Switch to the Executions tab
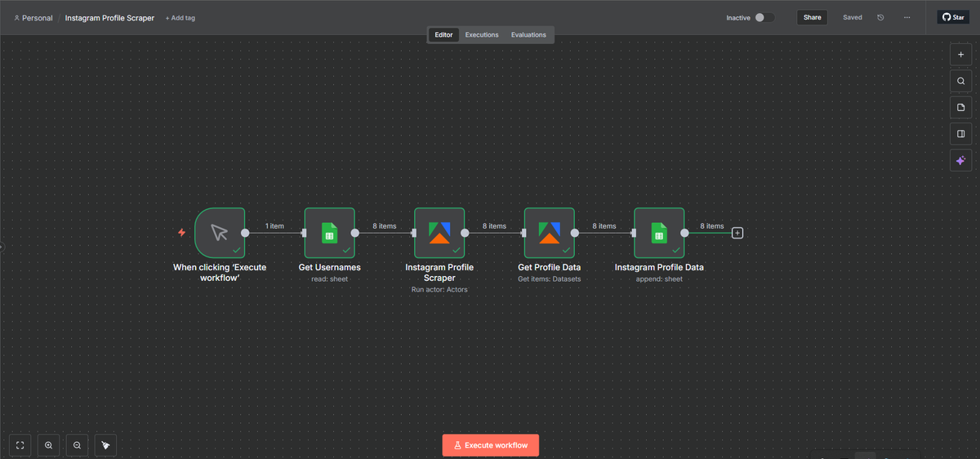Viewport: 980px width, 459px height. pyautogui.click(x=482, y=35)
